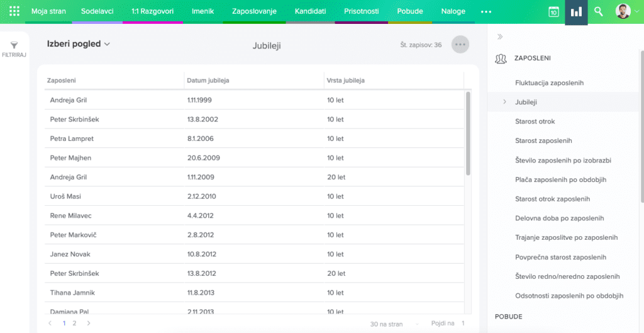Go to page 2 of results
Screen dimensions: 644x333
click(x=74, y=323)
